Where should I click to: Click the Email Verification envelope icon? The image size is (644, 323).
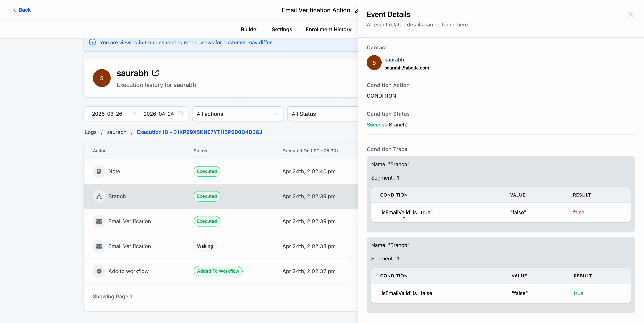pos(99,221)
